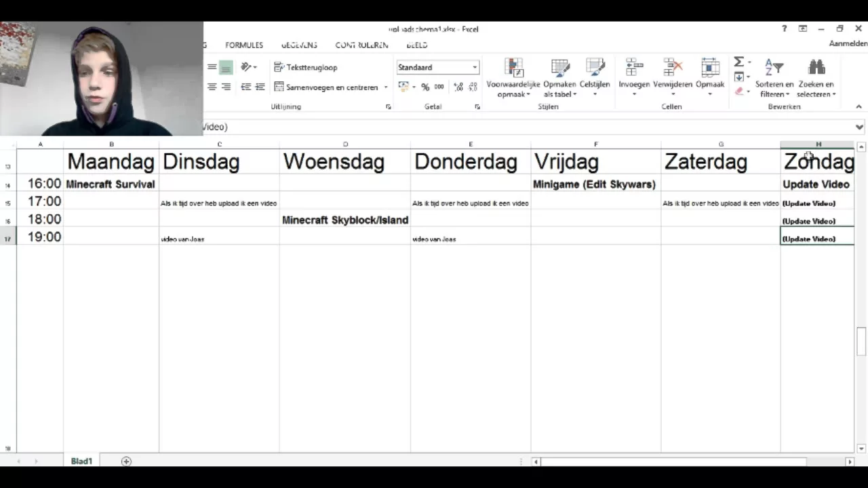This screenshot has width=868, height=488.
Task: Click the AutoSum sigma icon
Action: 738,62
